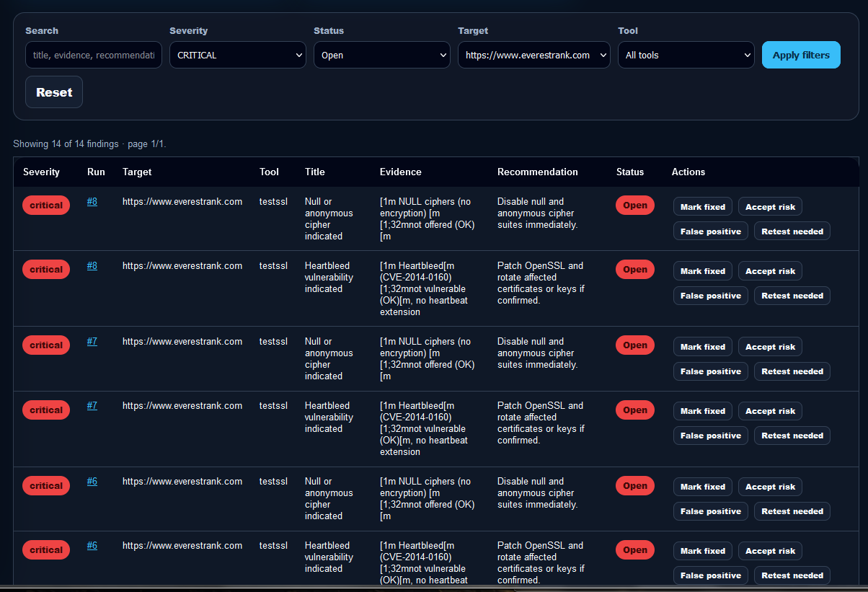The height and width of the screenshot is (592, 868).
Task: Set Retest needed on run #6 Heartbleed
Action: (x=792, y=575)
